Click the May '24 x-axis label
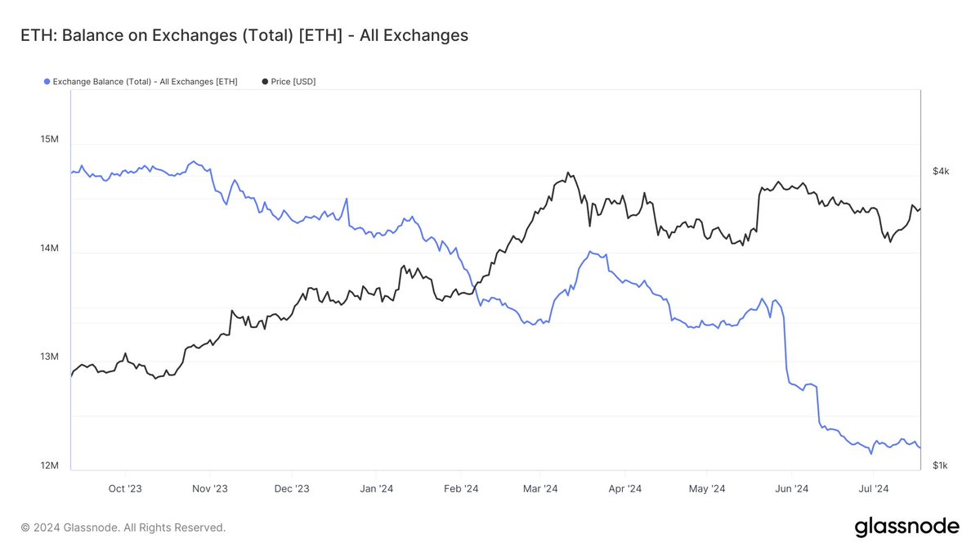 (x=707, y=489)
